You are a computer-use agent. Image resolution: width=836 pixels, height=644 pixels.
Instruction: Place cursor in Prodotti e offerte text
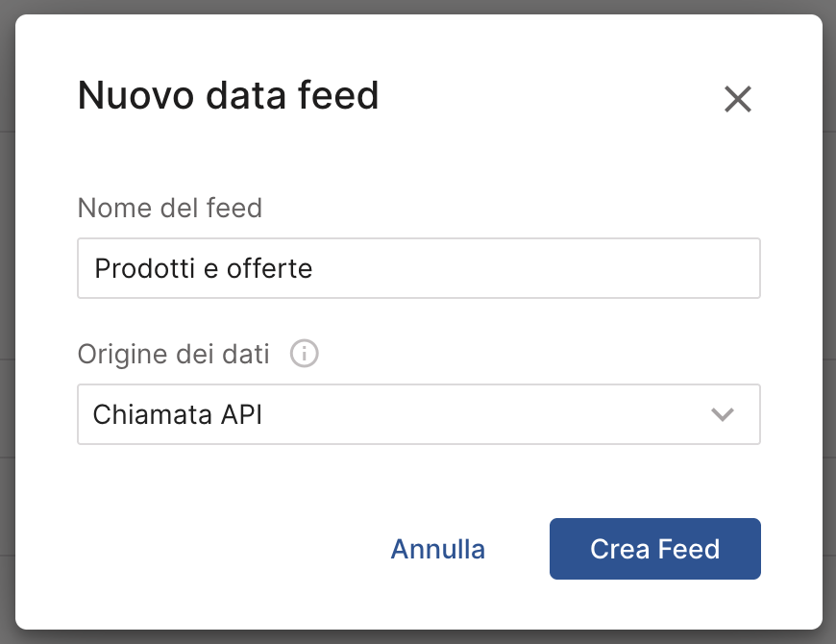203,268
